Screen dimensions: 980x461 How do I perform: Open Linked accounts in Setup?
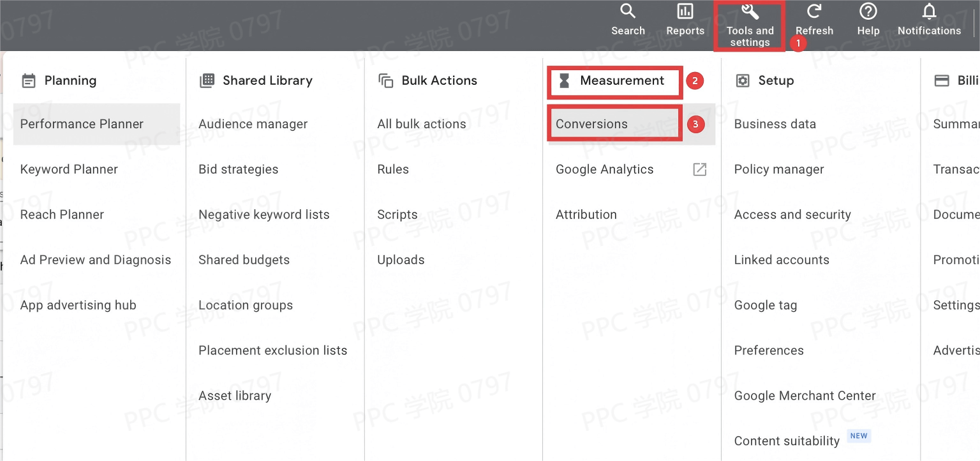pos(782,260)
